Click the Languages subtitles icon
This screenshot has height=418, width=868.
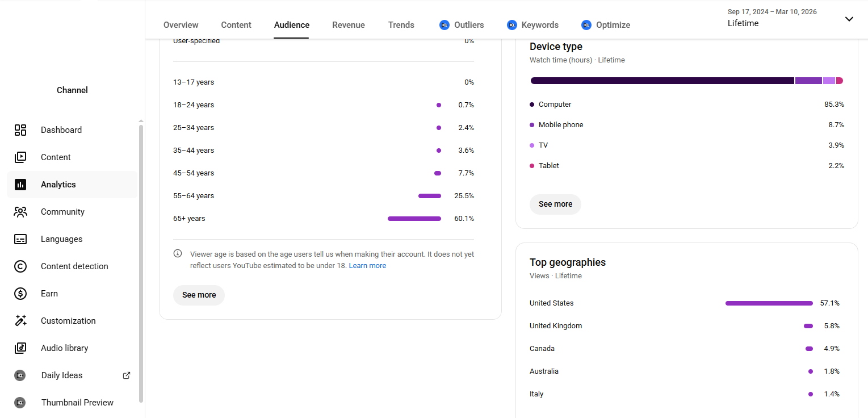coord(20,239)
